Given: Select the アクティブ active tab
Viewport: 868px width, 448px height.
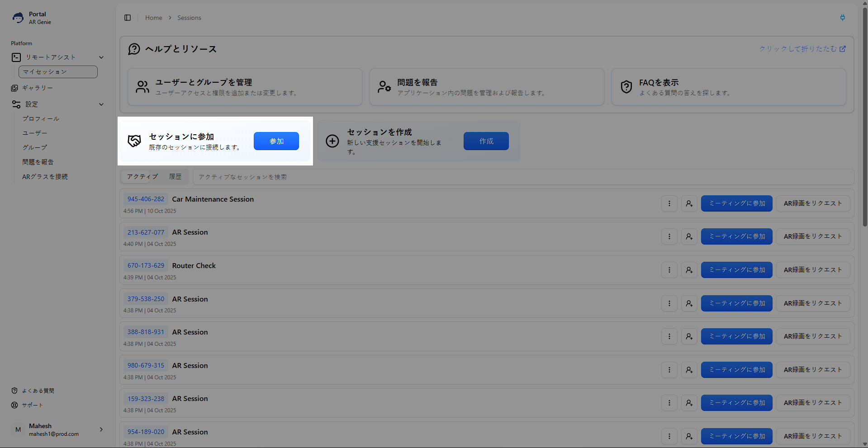Looking at the screenshot, I should pyautogui.click(x=142, y=177).
